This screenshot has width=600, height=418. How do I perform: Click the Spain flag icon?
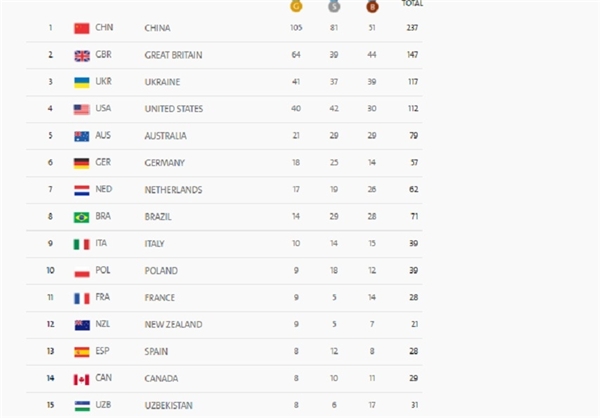(82, 352)
